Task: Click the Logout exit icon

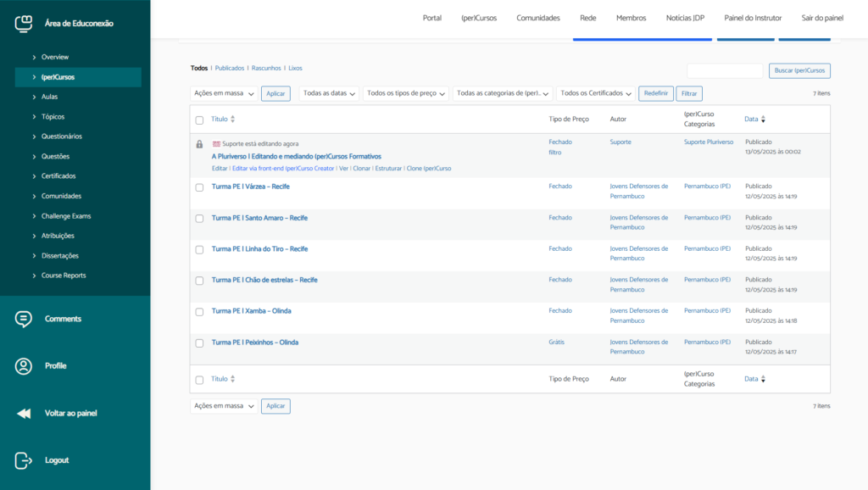Action: coord(24,460)
